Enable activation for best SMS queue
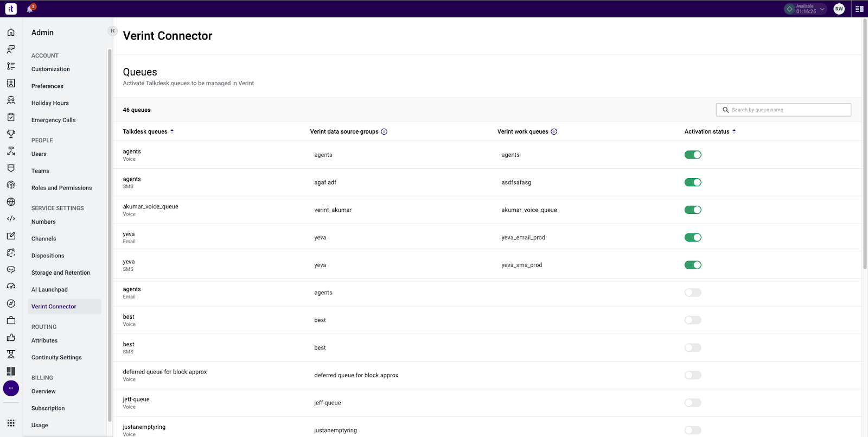This screenshot has height=437, width=868. 693,347
